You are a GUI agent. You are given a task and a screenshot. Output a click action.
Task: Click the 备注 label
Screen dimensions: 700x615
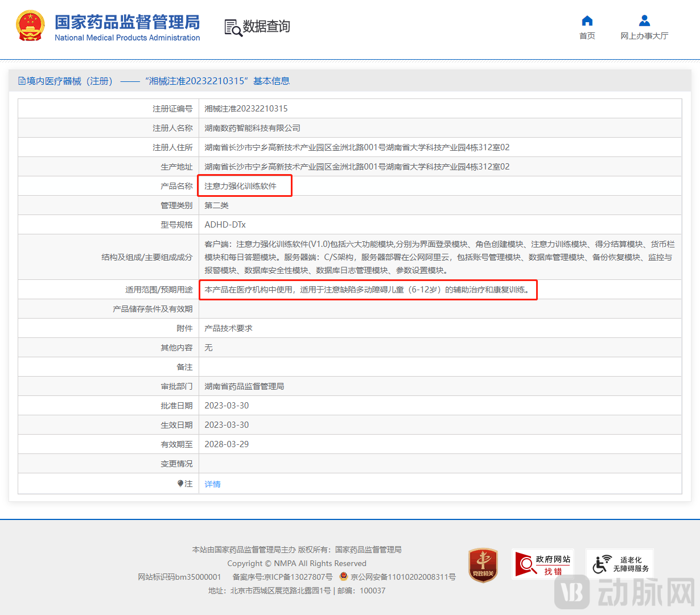tap(184, 367)
